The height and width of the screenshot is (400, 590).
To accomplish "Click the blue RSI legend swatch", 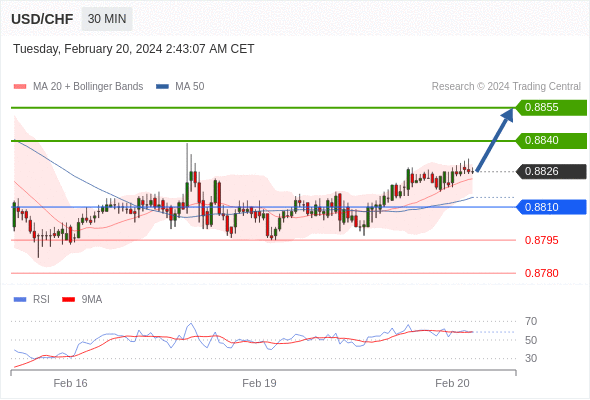I will pos(20,300).
